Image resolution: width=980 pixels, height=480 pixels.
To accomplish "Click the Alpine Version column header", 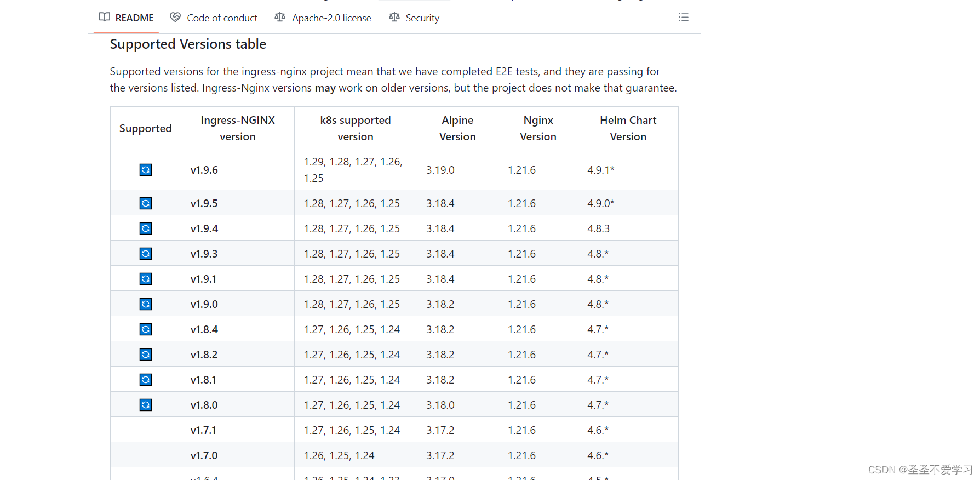I will point(457,128).
